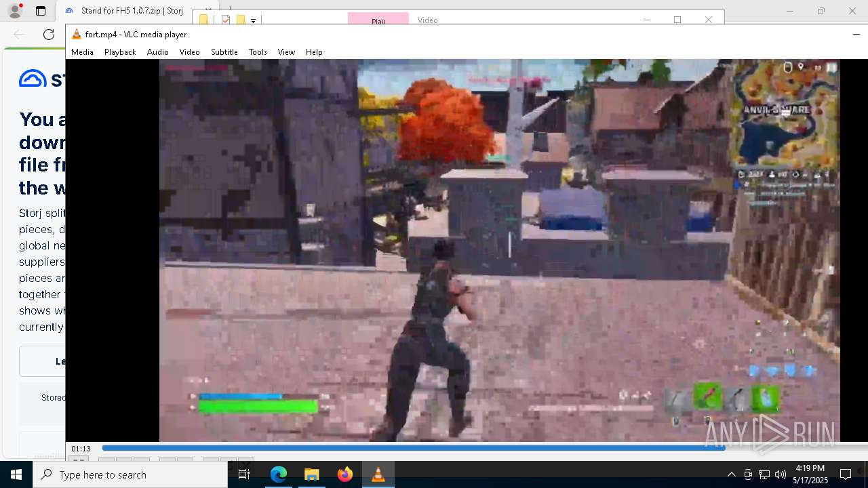Open the network status tray icon
Image resolution: width=868 pixels, height=488 pixels.
point(764,474)
